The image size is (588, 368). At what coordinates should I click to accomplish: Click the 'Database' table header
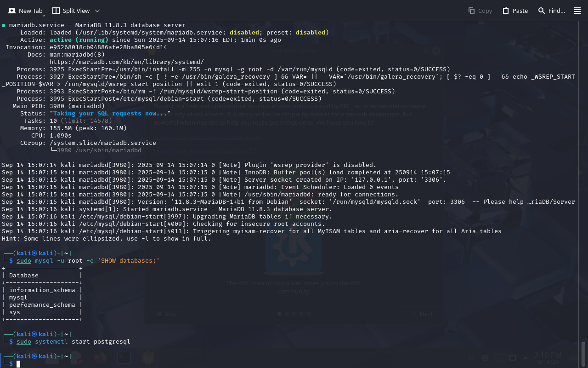pyautogui.click(x=24, y=275)
